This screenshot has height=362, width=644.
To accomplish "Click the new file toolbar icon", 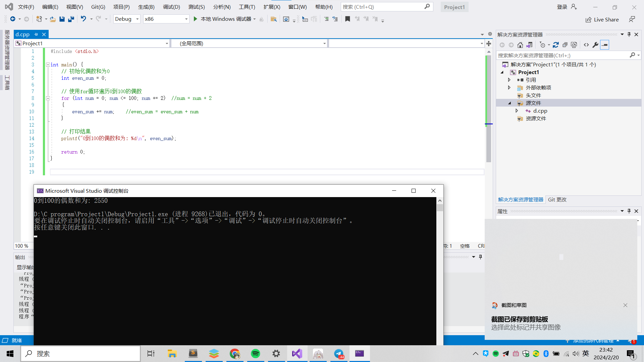I will coord(39,19).
